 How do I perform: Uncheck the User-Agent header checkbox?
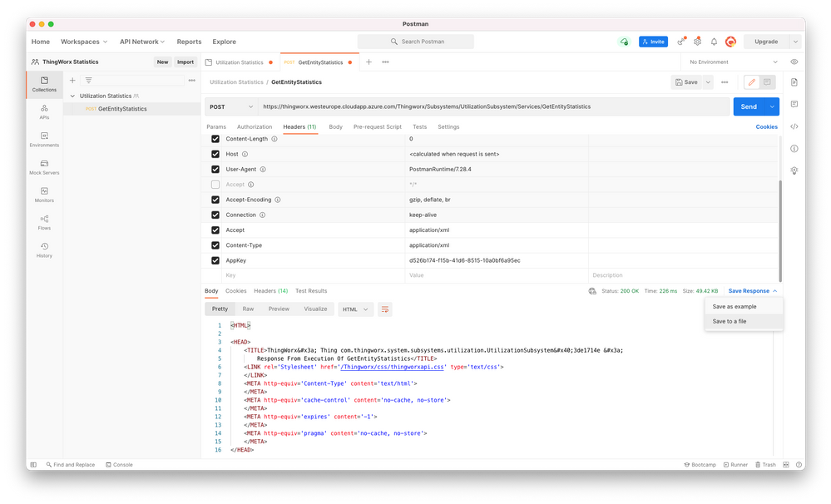click(x=215, y=170)
